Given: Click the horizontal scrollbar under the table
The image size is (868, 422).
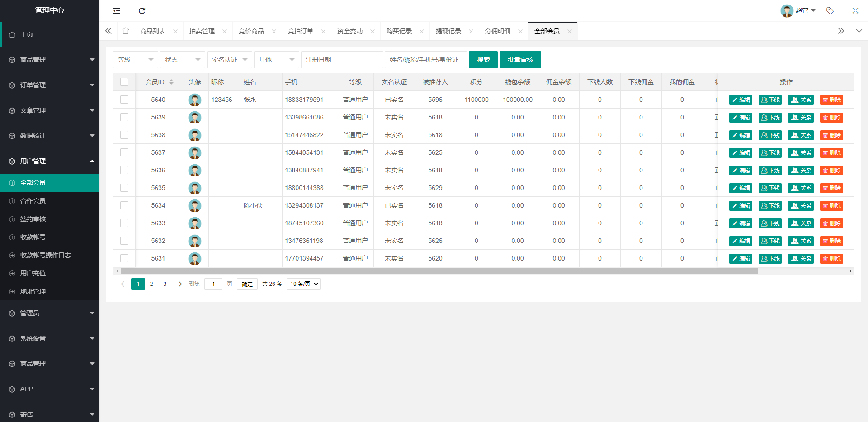Looking at the screenshot, I should [x=439, y=271].
